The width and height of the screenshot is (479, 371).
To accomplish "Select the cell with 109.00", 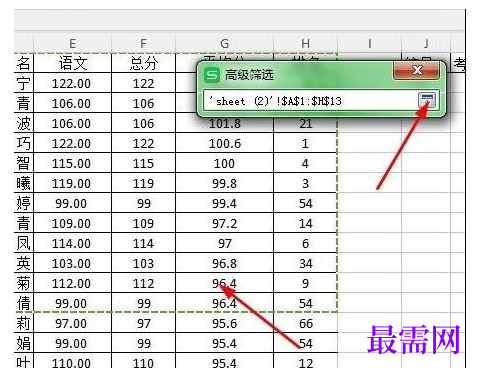I will [72, 223].
